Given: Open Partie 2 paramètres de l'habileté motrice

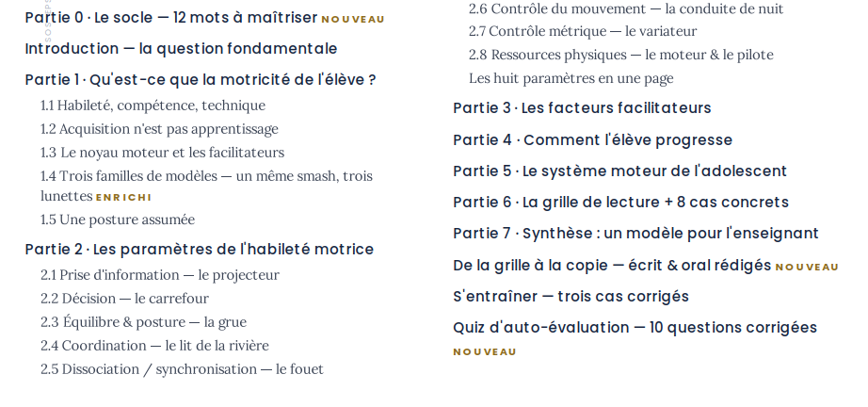Looking at the screenshot, I should pyautogui.click(x=200, y=249).
